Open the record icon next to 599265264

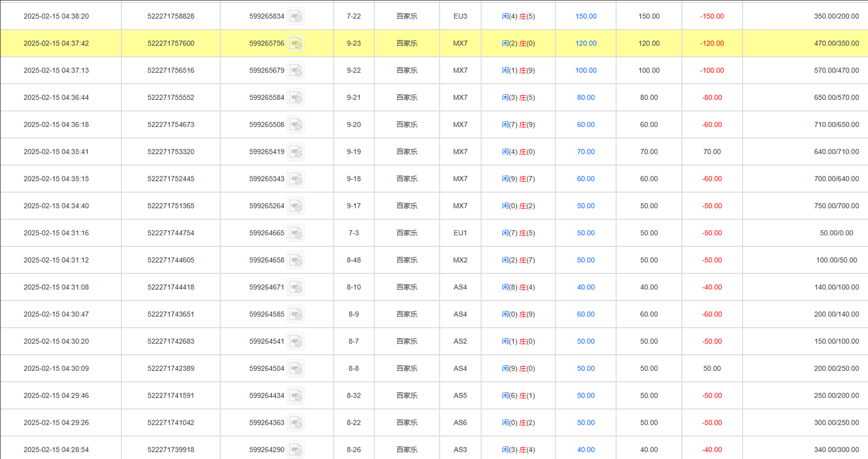tap(296, 206)
